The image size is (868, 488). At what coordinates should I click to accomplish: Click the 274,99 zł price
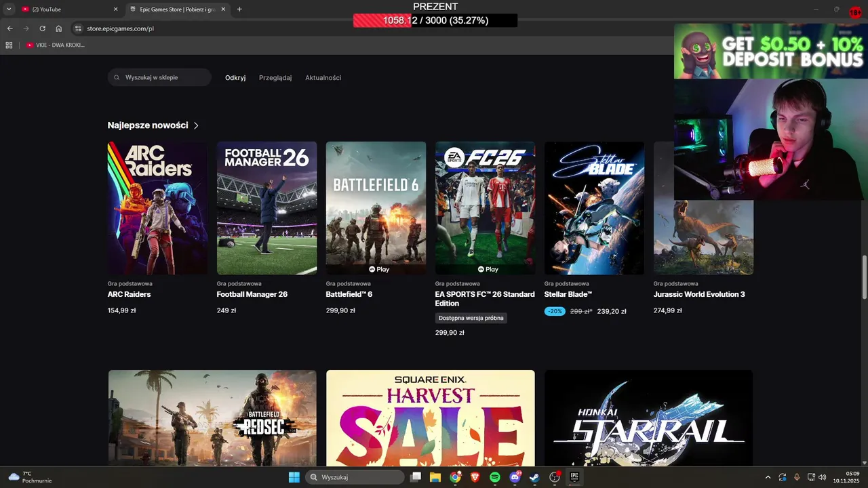(668, 310)
